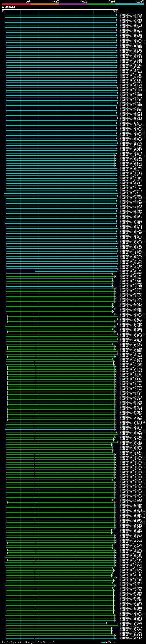Select hit UniRef100_Q6FPM1
The image size is (146, 644).
[x=131, y=289]
